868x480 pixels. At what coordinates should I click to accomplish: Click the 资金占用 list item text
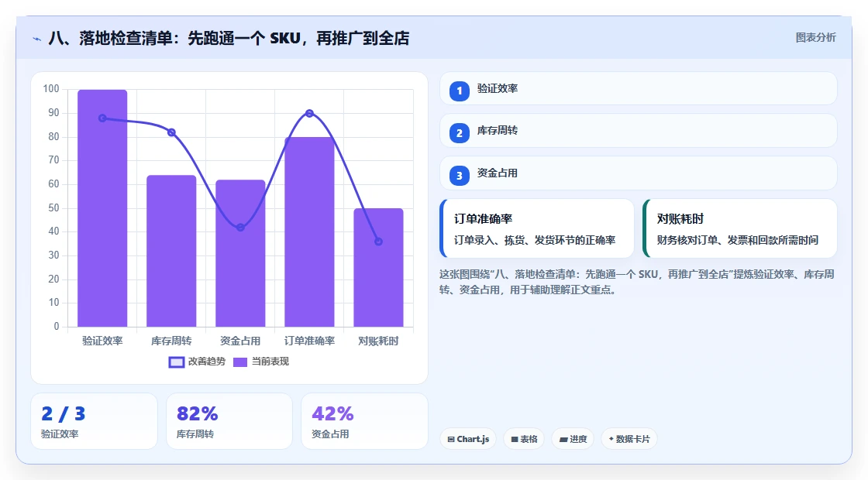tap(497, 173)
